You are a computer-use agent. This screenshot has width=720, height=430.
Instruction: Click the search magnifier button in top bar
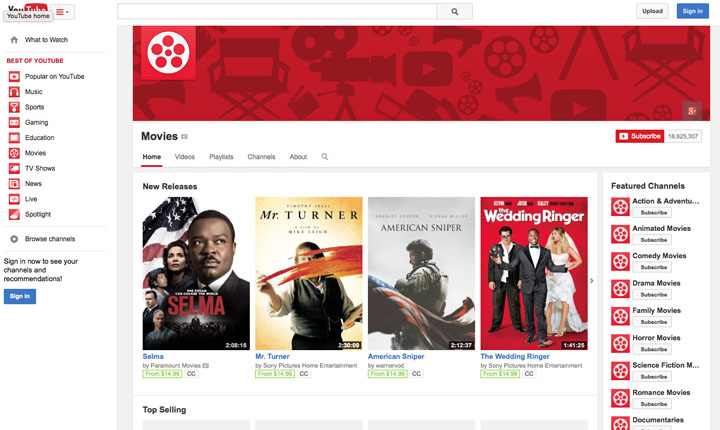pos(455,11)
